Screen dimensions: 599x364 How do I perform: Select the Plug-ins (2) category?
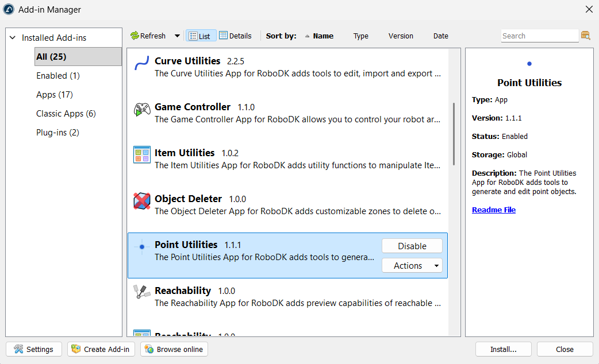57,133
